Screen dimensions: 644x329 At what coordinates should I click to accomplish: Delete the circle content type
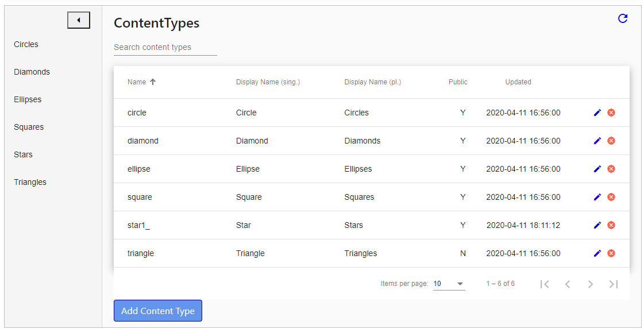click(x=611, y=113)
